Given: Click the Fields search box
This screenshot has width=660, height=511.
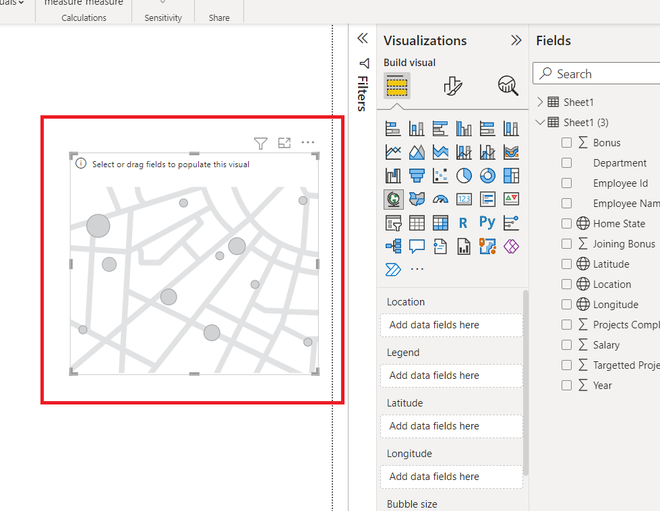Looking at the screenshot, I should pos(596,74).
